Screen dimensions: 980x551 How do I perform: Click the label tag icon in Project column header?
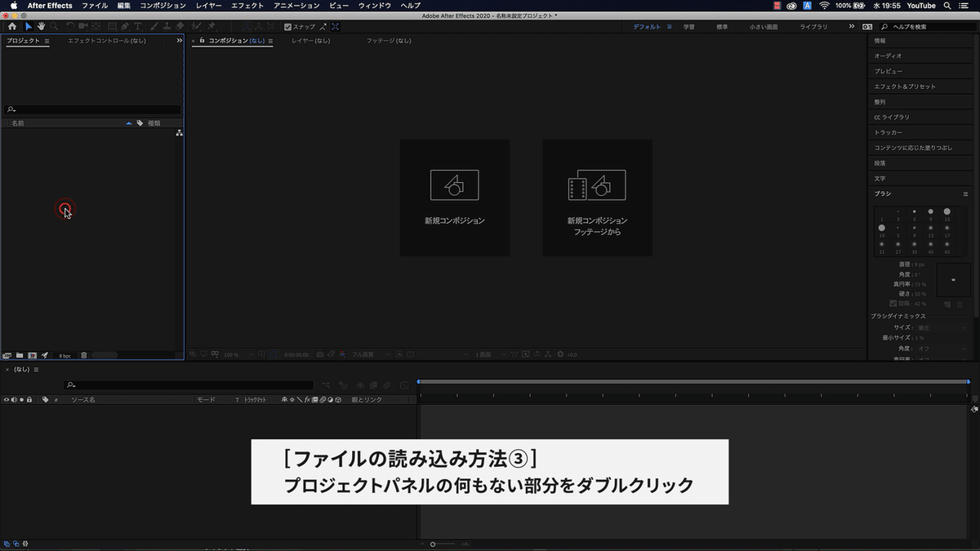coord(140,123)
